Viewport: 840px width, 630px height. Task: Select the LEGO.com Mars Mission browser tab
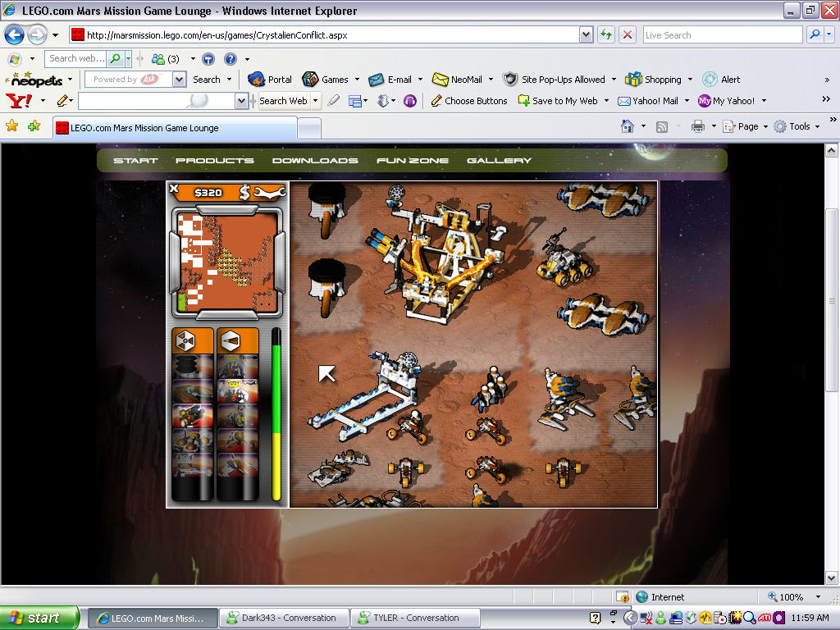pyautogui.click(x=176, y=128)
